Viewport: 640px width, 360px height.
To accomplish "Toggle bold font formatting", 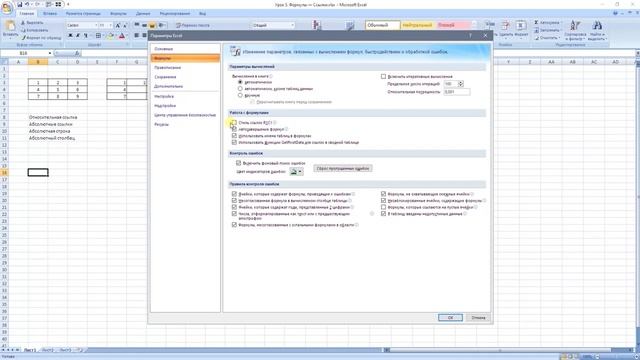I will [x=70, y=36].
